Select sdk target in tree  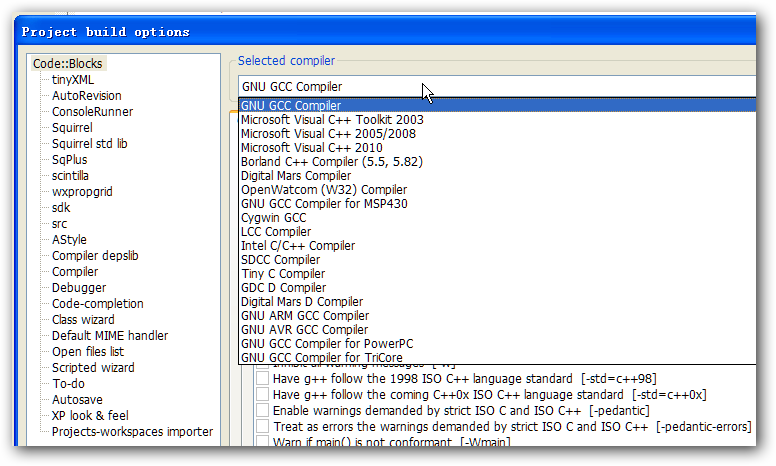(61, 208)
